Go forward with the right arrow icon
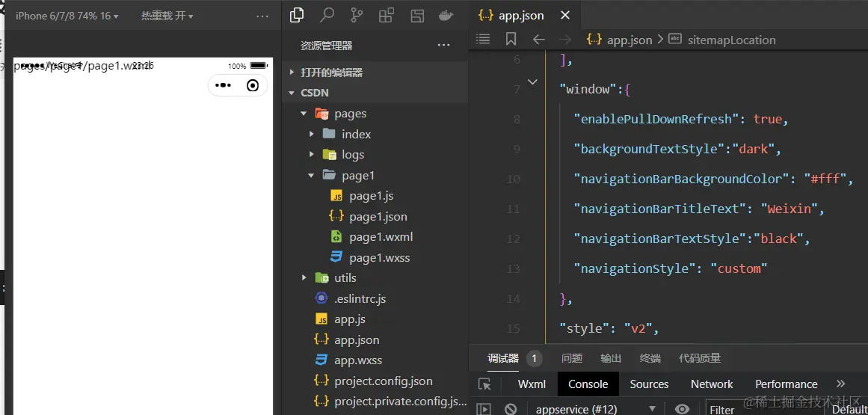 565,40
